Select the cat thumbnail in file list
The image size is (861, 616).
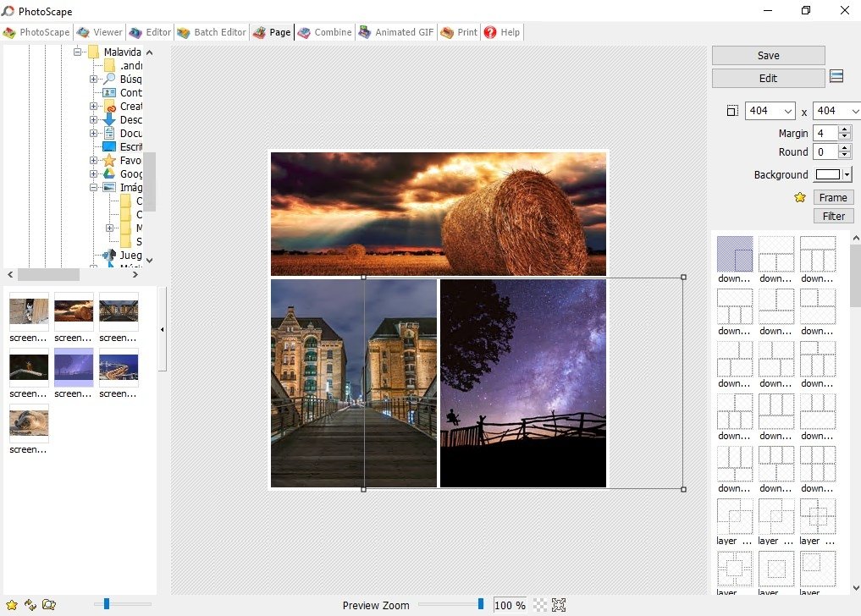29,311
